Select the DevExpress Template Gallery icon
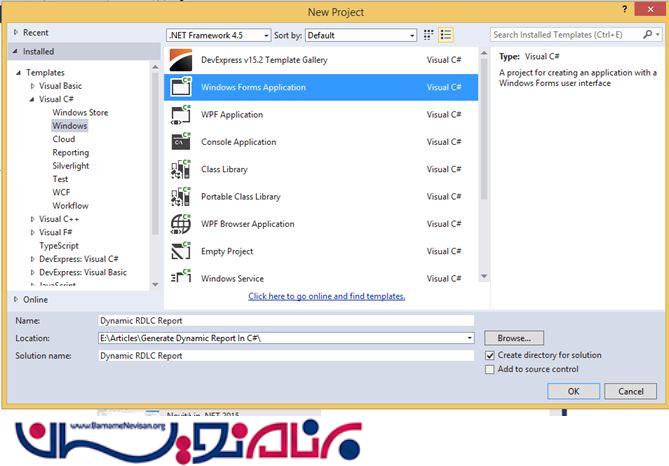The image size is (669, 466). (181, 60)
